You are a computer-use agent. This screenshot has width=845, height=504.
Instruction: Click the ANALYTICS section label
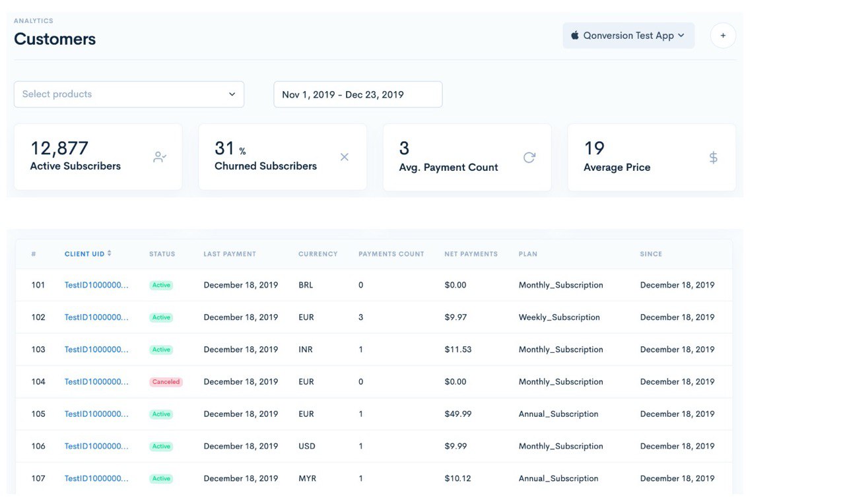point(33,20)
